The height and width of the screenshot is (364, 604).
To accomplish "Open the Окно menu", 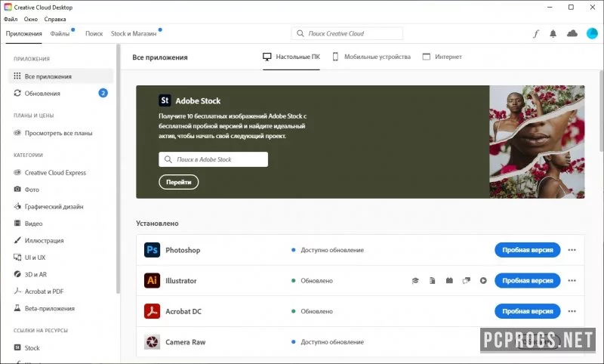I will [31, 19].
